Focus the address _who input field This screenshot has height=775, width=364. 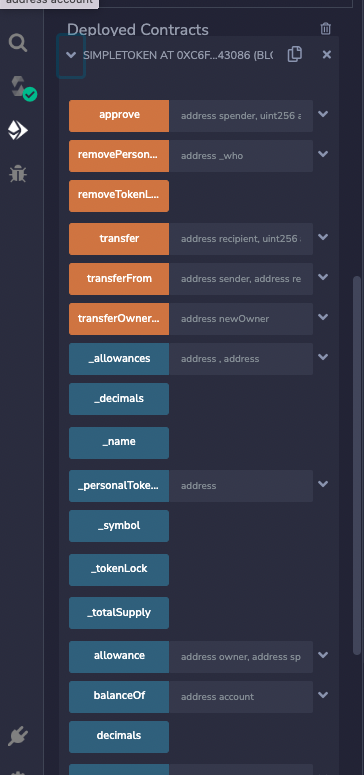click(241, 156)
